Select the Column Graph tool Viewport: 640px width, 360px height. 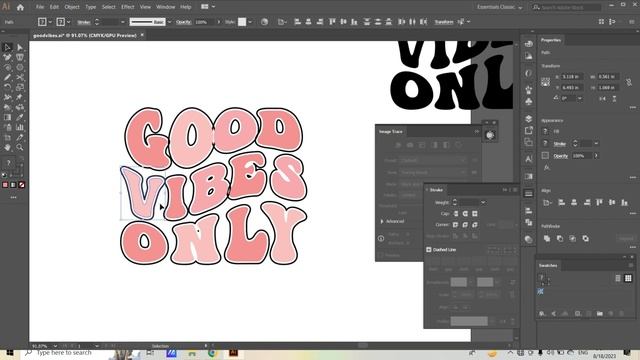tap(20, 127)
